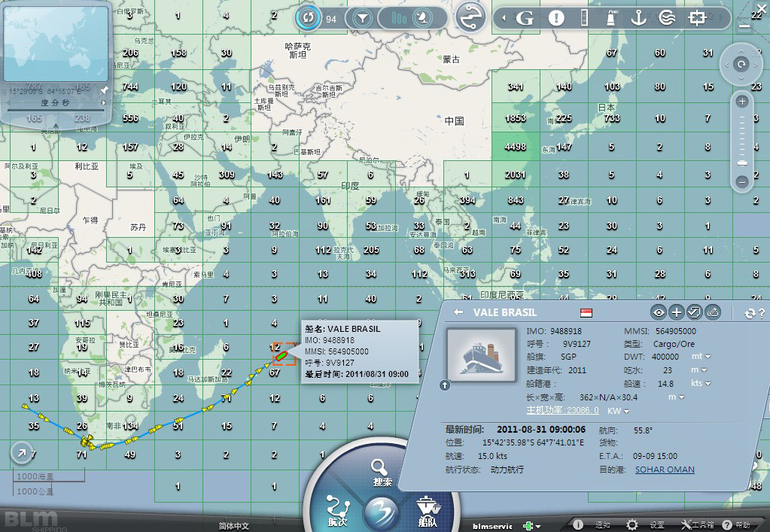Viewport: 770px width, 532px height.
Task: Select the ruler measure tool
Action: point(584,18)
